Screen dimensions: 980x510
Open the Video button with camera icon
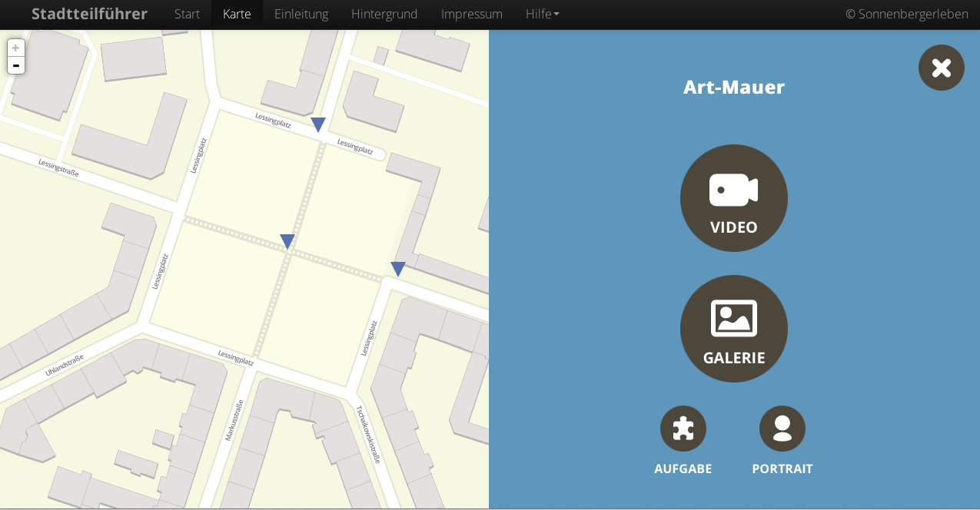click(x=733, y=198)
